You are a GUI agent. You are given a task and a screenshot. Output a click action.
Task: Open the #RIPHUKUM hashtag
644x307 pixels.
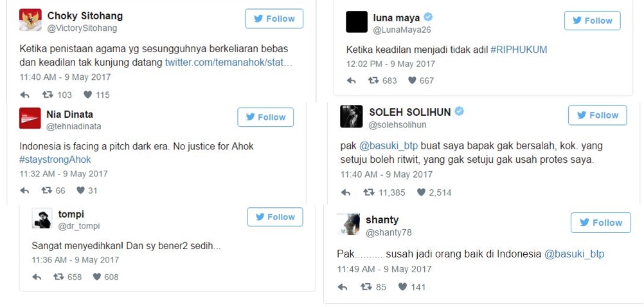[x=519, y=50]
